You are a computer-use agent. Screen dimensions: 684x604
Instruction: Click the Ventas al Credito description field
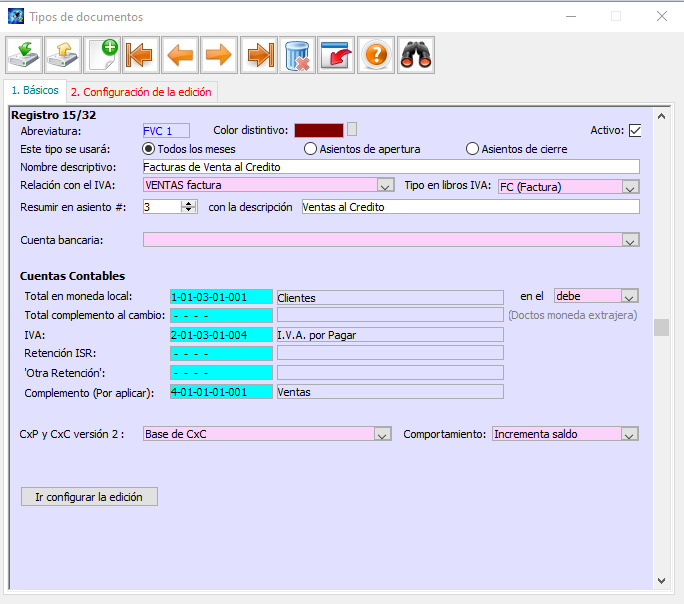(471, 207)
